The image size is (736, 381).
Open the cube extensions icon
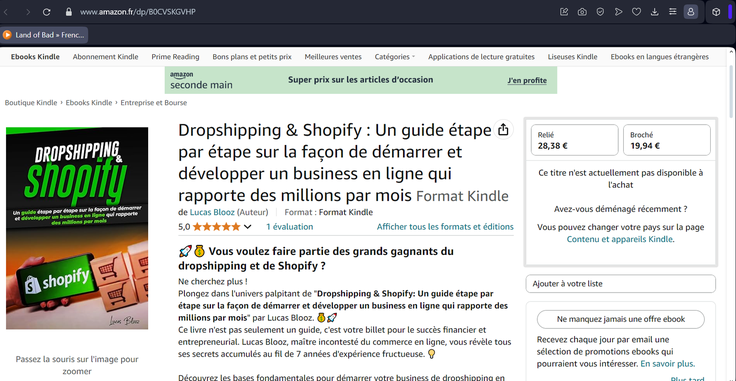[716, 12]
